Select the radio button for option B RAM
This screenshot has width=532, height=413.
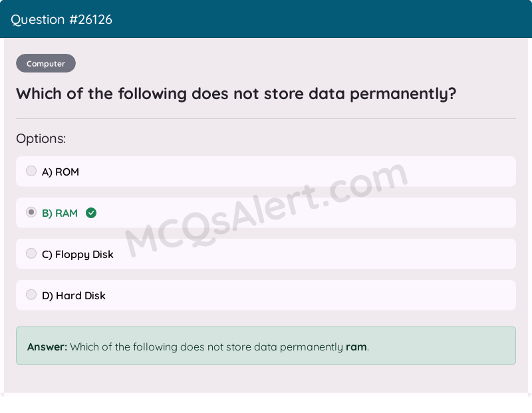[31, 212]
